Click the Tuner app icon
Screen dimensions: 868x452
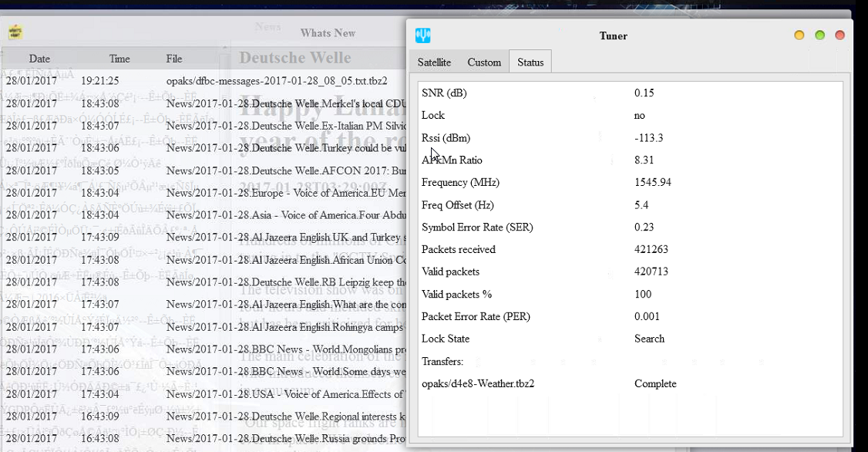tap(423, 35)
